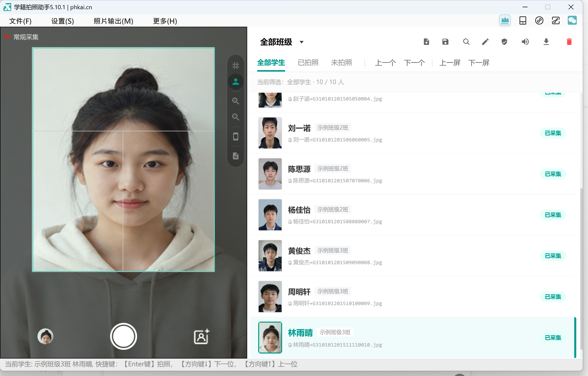Screen dimensions: 588x376
Task: Open the 设置(S) menu
Action: [62, 21]
